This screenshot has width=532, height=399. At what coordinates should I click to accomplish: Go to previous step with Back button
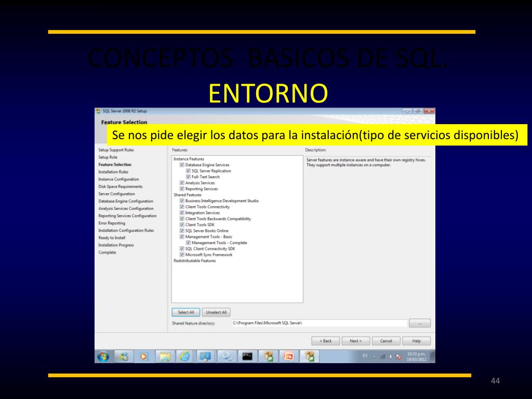[x=325, y=341]
